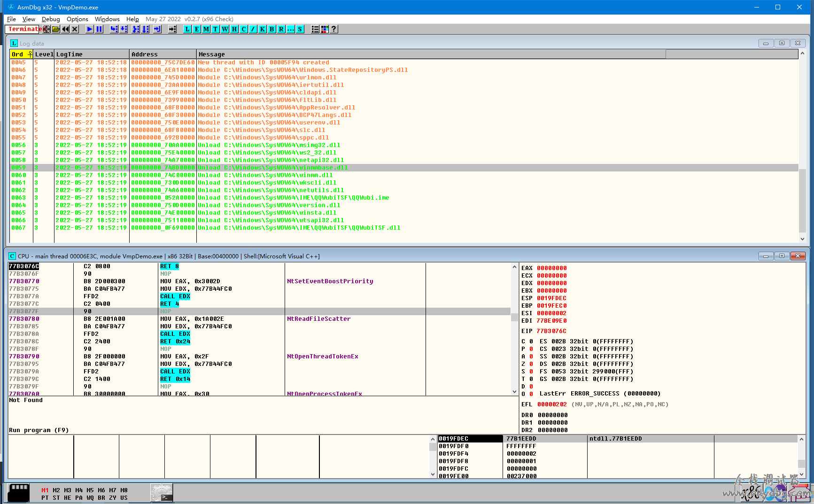Open the Patches window (slash icon)
The image size is (814, 504).
253,29
